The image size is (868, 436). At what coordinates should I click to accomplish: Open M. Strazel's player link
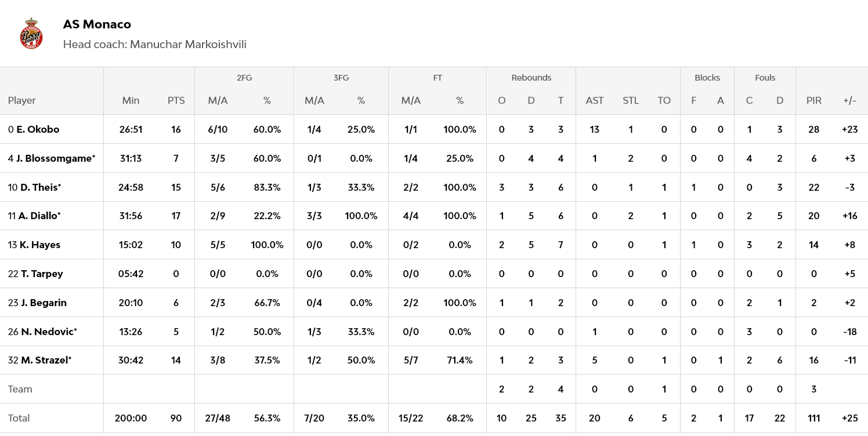46,360
